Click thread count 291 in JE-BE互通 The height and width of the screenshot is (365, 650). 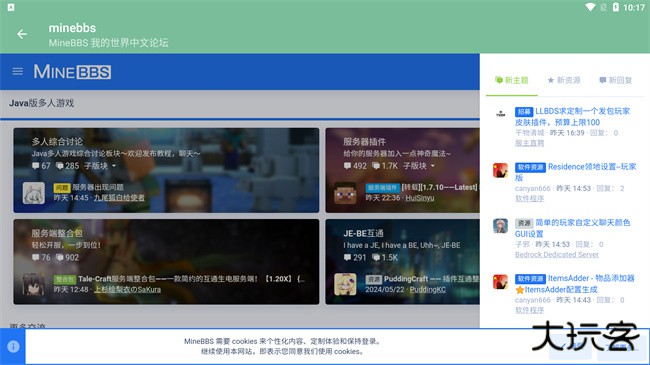coord(355,258)
